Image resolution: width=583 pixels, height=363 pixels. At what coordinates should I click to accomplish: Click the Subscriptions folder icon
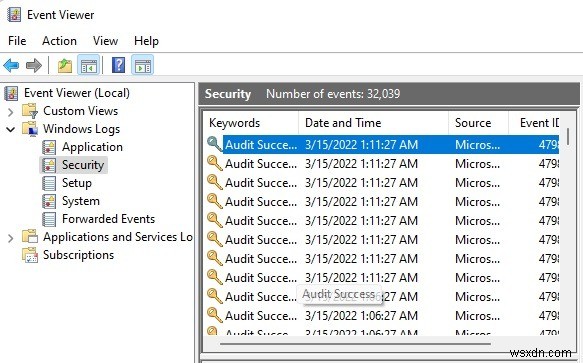[x=30, y=255]
